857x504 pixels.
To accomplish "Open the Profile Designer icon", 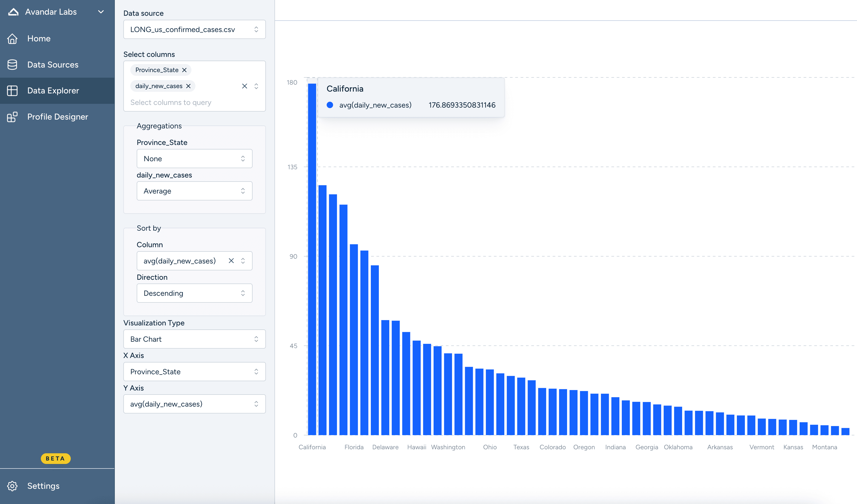I will pyautogui.click(x=12, y=117).
